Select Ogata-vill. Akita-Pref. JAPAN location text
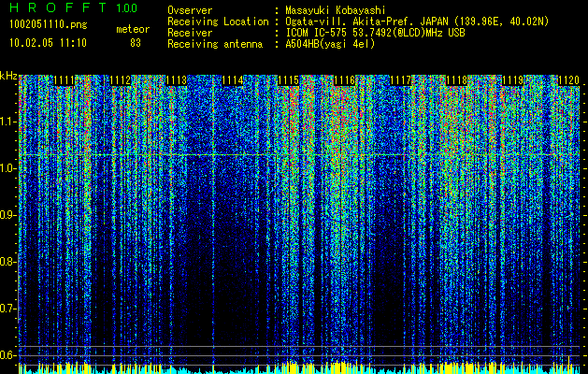 tap(417, 22)
